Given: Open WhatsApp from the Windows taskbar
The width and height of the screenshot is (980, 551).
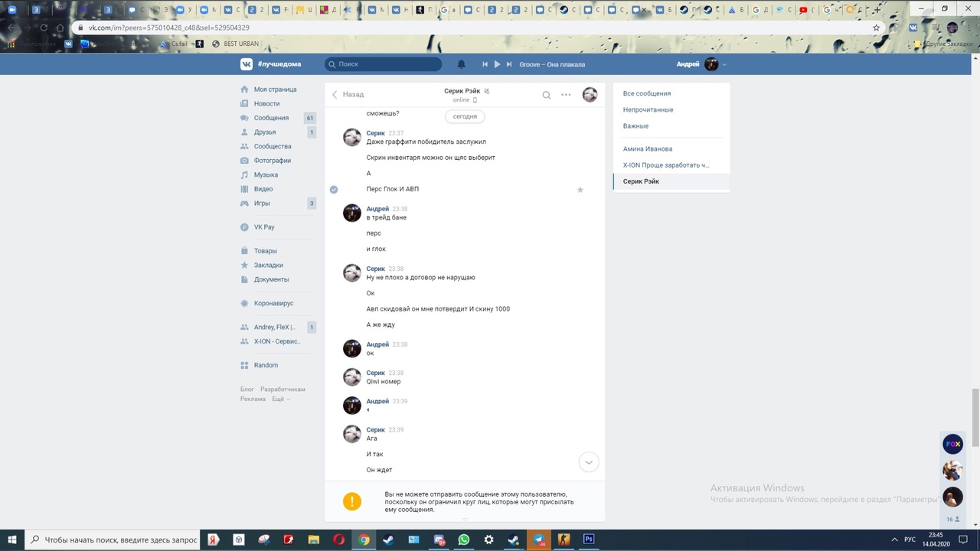Looking at the screenshot, I should 463,540.
